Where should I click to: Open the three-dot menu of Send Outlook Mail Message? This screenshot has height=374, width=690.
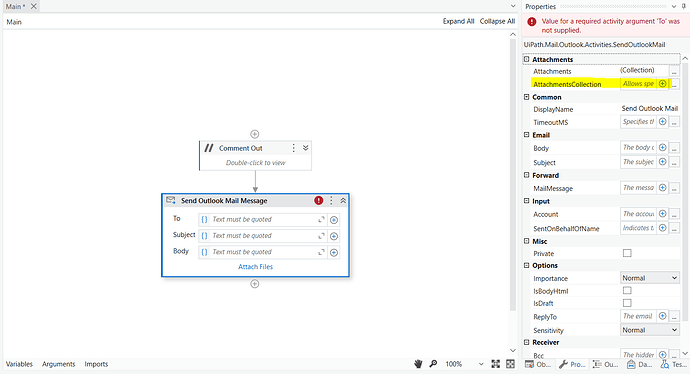tap(331, 201)
